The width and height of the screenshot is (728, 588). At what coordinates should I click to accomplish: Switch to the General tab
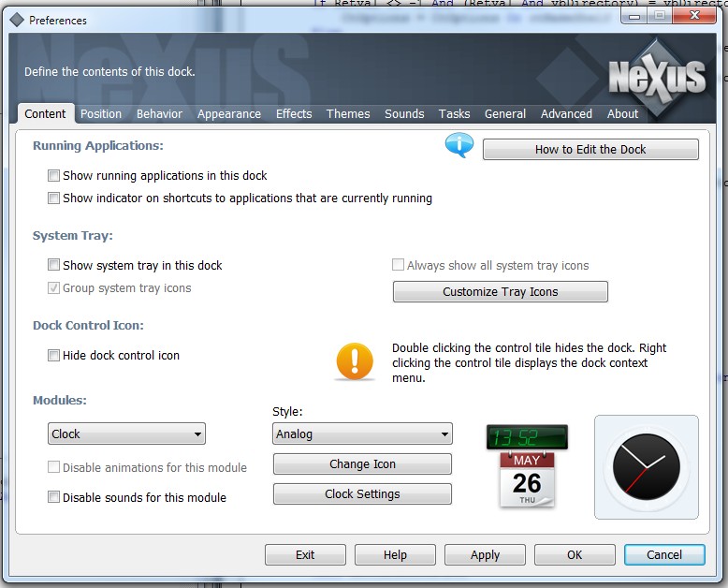(x=505, y=114)
